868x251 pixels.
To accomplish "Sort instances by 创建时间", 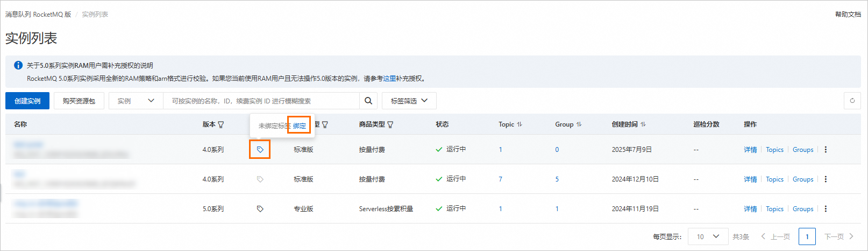I will coord(643,124).
